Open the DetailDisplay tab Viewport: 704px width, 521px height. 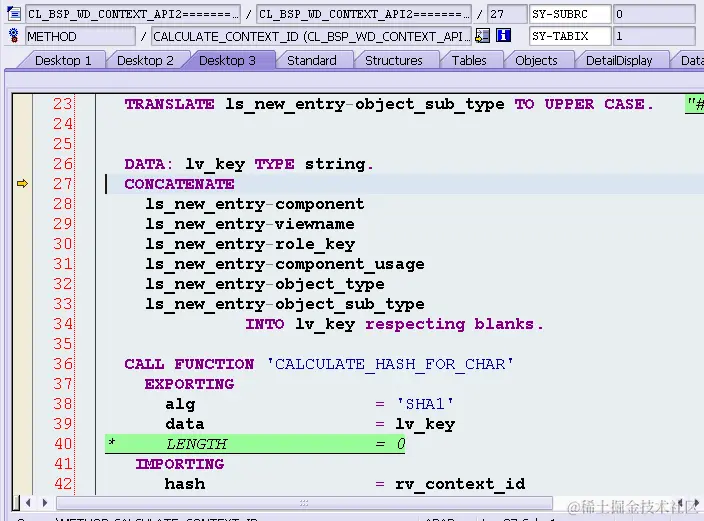point(619,61)
